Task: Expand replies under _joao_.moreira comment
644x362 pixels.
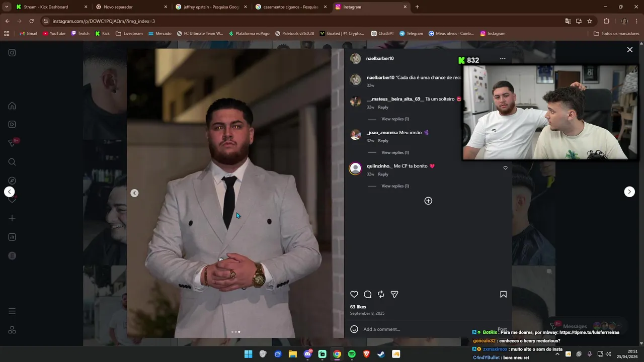Action: [x=395, y=152]
